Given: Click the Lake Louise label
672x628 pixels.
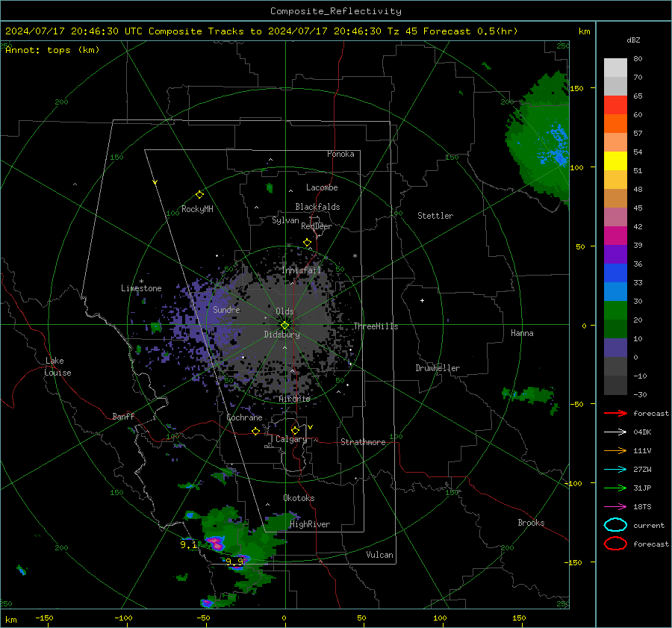Looking at the screenshot, I should pos(57,367).
